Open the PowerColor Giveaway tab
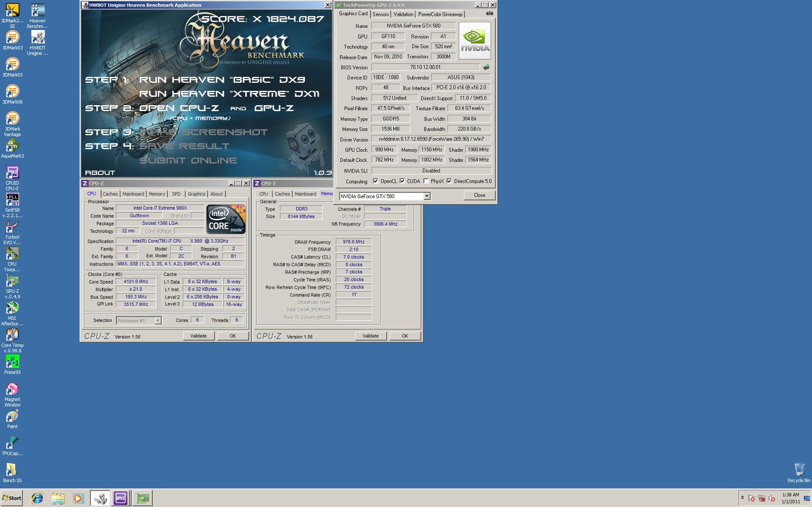812x507 pixels. pyautogui.click(x=440, y=14)
